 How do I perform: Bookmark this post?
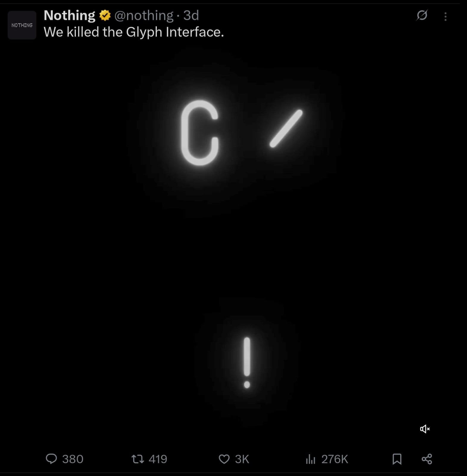tap(397, 459)
